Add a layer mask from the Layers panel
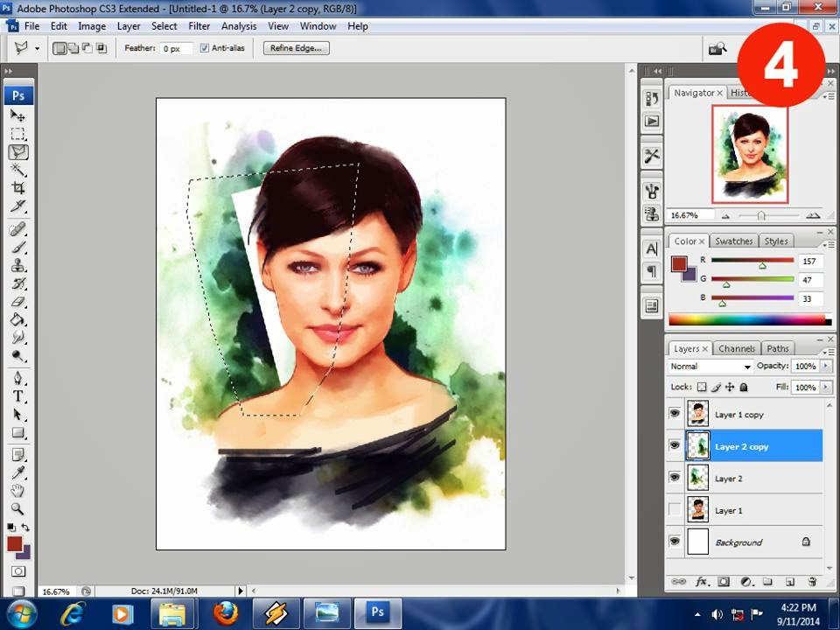The height and width of the screenshot is (630, 840). point(724,581)
